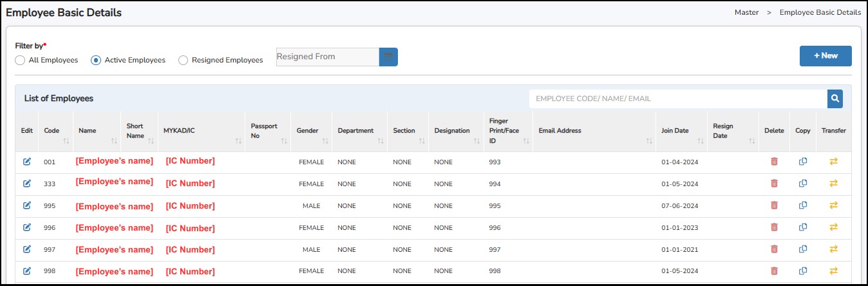This screenshot has width=868, height=286.
Task: Delete the employee row coded 997
Action: point(774,249)
